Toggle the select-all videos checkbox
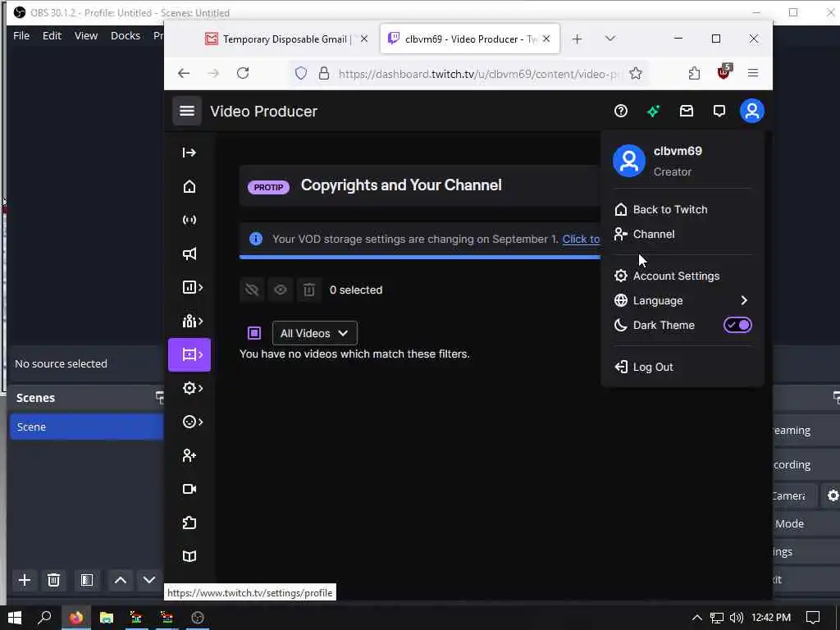 254,333
